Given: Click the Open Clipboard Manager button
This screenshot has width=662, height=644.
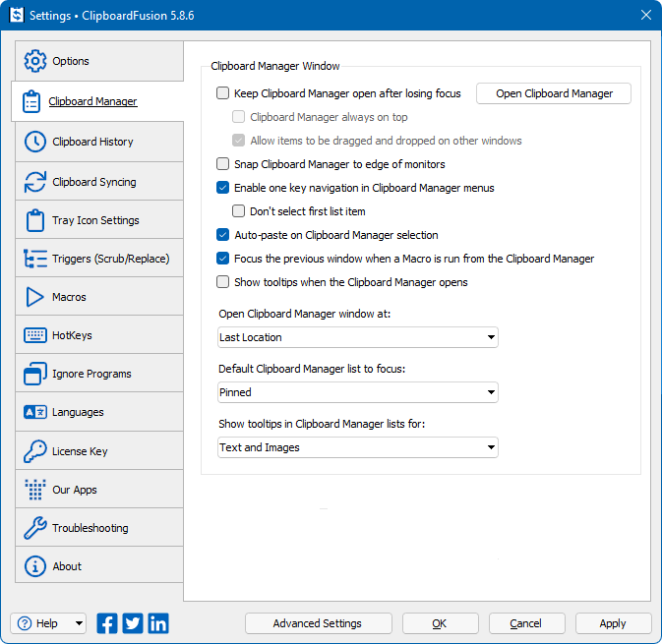Looking at the screenshot, I should click(x=554, y=93).
